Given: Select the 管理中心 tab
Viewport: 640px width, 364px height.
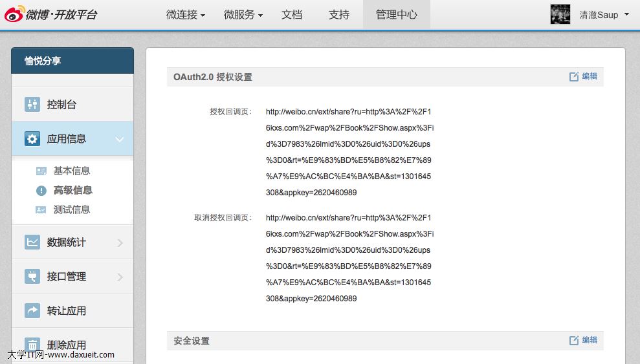Looking at the screenshot, I should coord(396,15).
